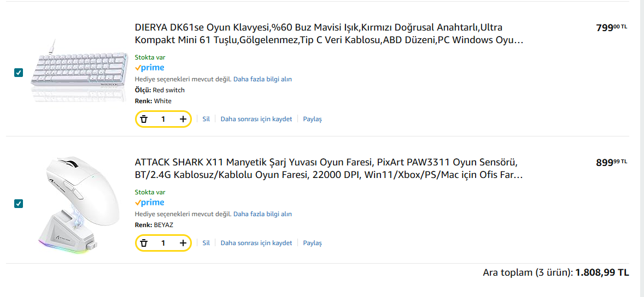Click Prime logo under ATTACK SHARK mouse

(x=149, y=203)
